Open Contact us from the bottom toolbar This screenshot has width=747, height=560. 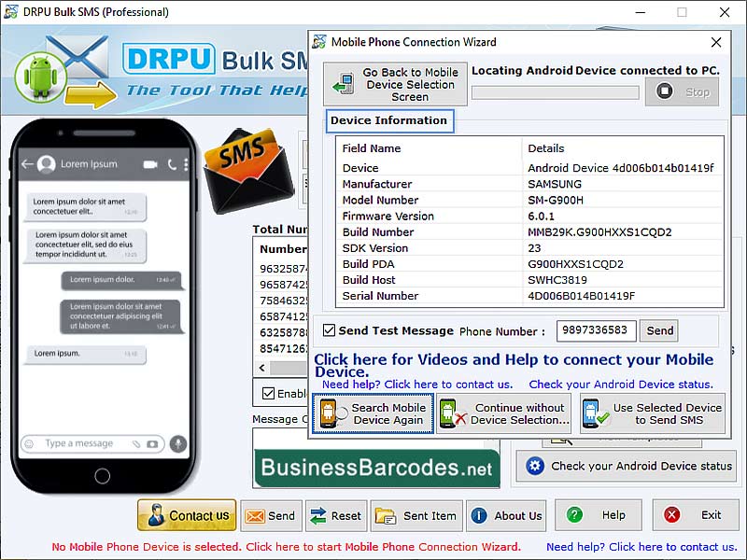186,515
